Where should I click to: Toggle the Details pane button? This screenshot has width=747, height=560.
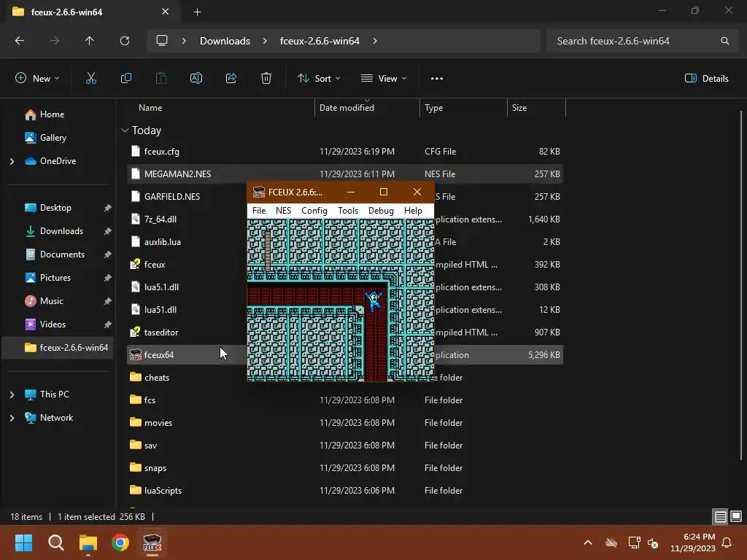(706, 79)
